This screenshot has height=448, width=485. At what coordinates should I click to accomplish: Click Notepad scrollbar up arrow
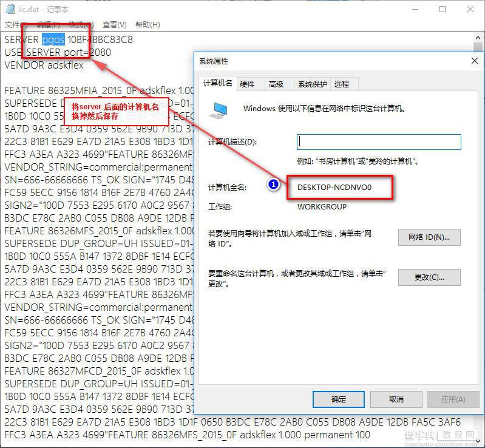pos(478,38)
